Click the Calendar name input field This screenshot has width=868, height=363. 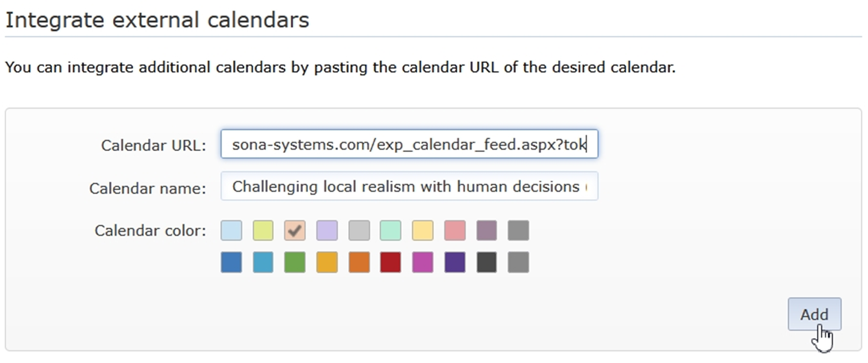409,186
